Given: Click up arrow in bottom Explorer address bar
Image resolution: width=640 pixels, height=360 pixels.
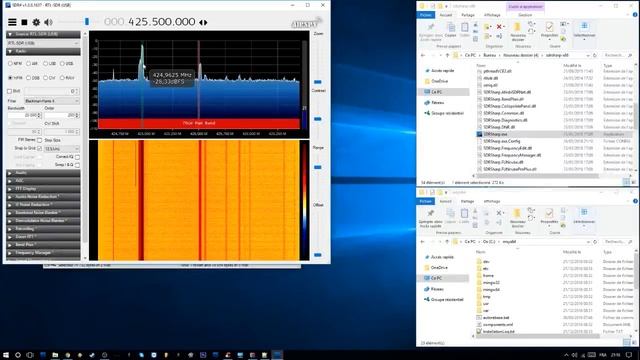Looking at the screenshot, I should coord(447,242).
